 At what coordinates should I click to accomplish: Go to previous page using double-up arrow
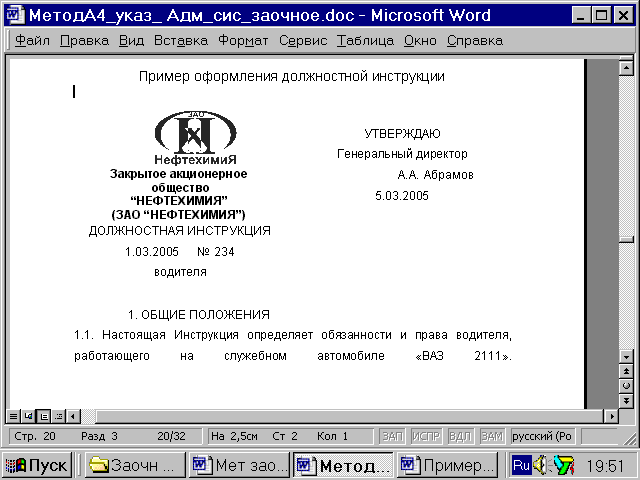[626, 371]
